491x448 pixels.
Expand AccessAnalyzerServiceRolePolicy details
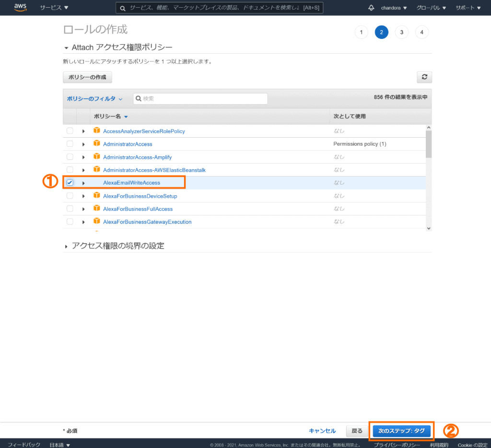click(x=83, y=131)
